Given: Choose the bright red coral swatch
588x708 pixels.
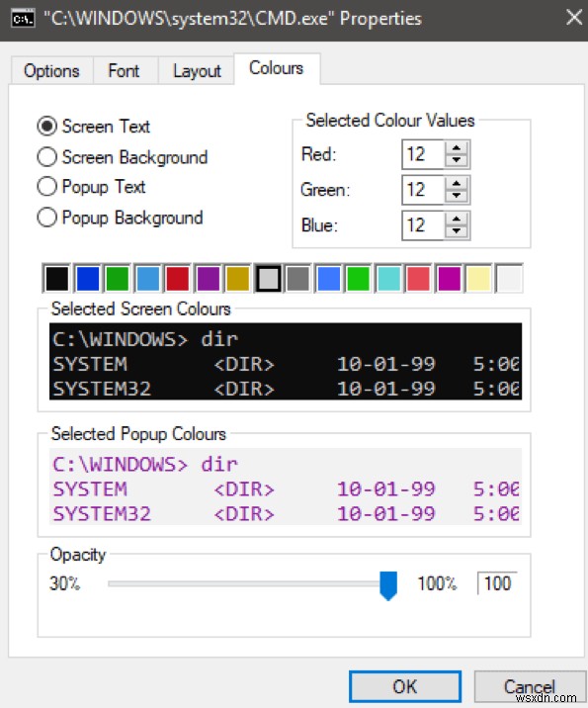Looking at the screenshot, I should pyautogui.click(x=419, y=278).
